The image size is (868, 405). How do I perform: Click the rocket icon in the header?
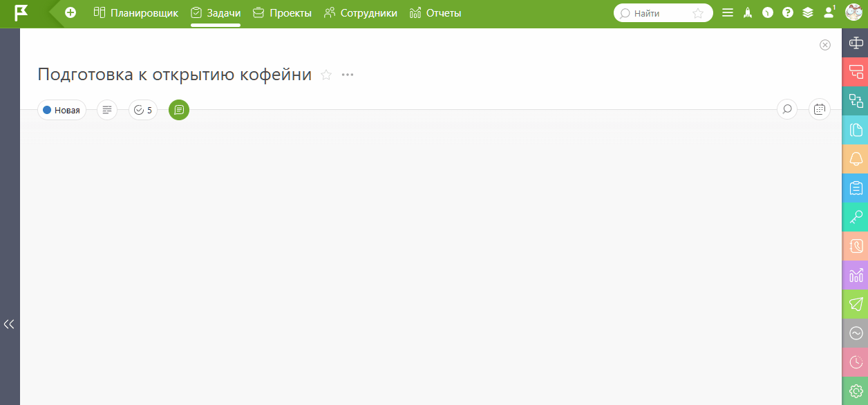click(x=748, y=13)
